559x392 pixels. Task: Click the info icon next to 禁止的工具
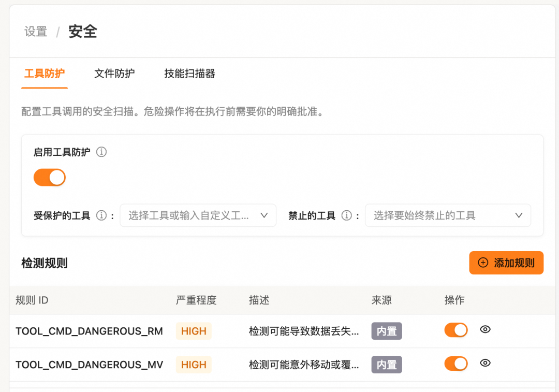click(x=346, y=215)
